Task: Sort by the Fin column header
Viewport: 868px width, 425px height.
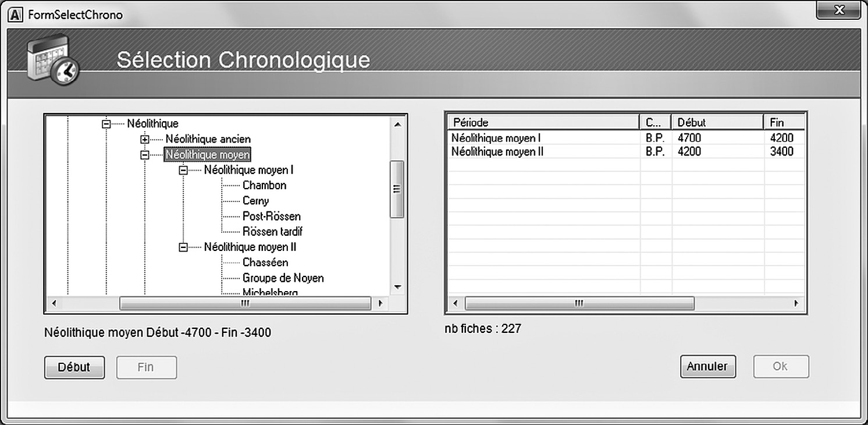Action: pyautogui.click(x=784, y=122)
